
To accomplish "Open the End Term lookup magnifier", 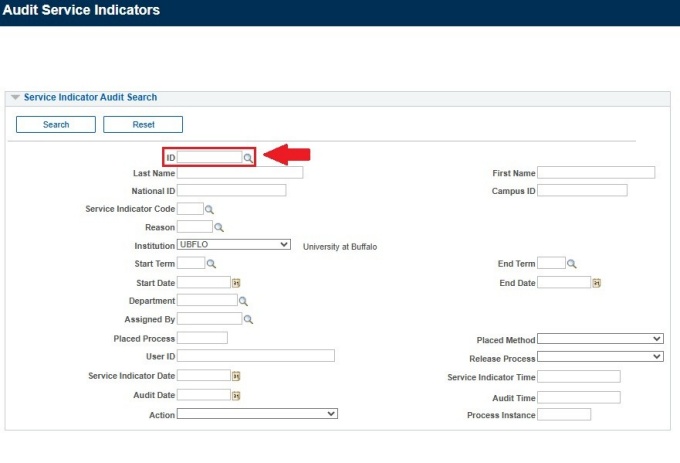I will [x=572, y=264].
